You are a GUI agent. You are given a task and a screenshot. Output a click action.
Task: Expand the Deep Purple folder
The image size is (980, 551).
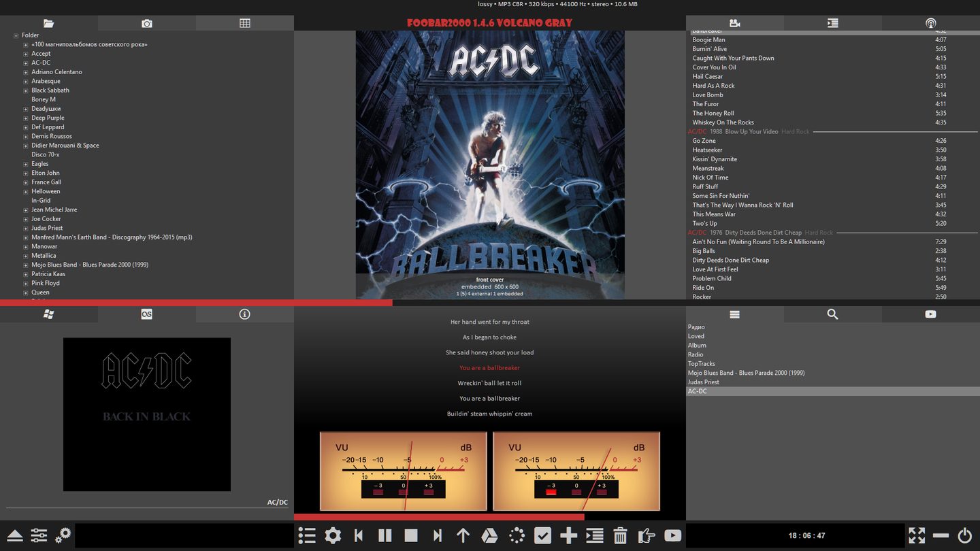26,118
